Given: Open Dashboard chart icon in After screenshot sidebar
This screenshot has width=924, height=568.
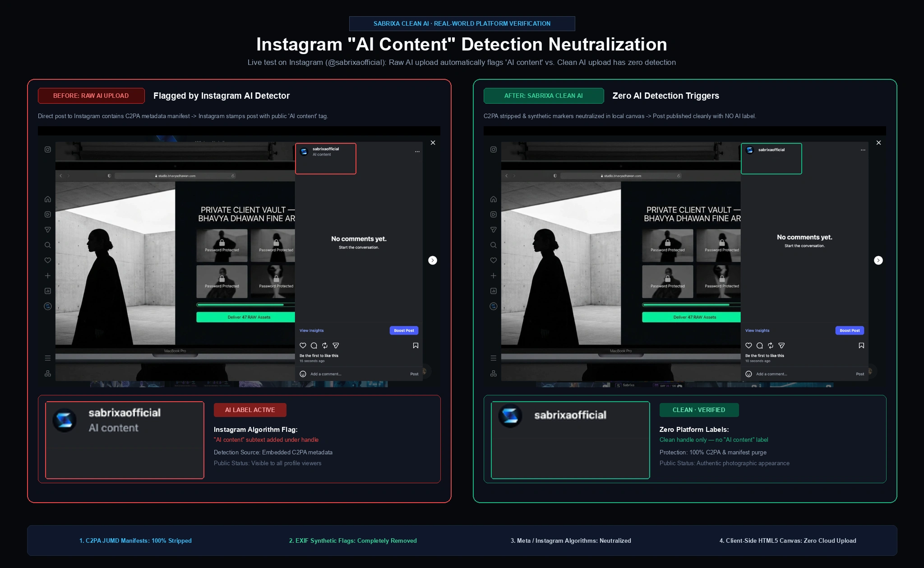Looking at the screenshot, I should tap(494, 291).
